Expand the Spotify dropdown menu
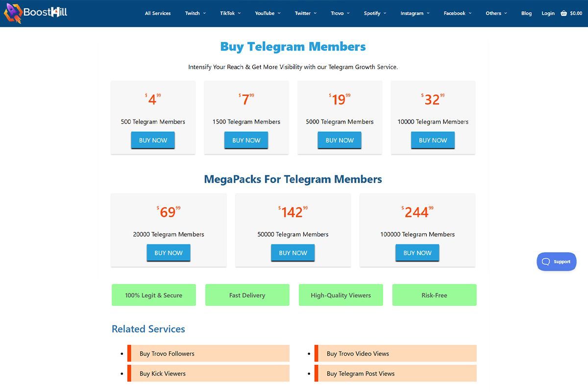Image resolution: width=588 pixels, height=392 pixels. click(375, 13)
